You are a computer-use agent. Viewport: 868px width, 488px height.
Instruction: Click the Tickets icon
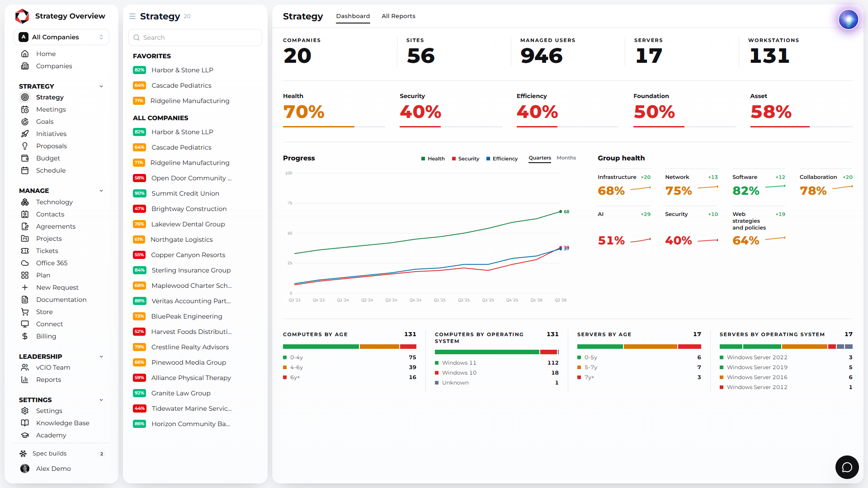point(25,251)
